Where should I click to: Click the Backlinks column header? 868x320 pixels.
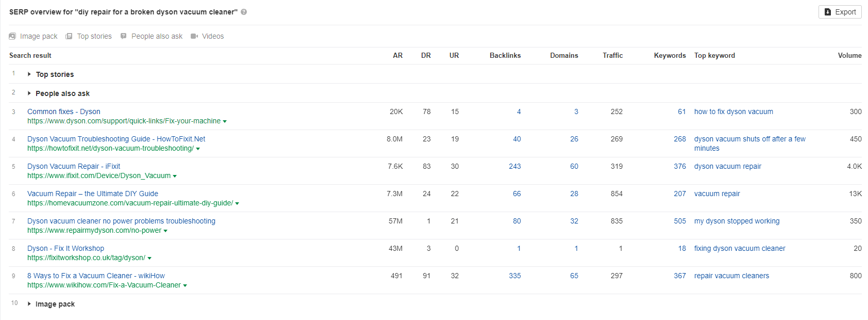click(505, 55)
